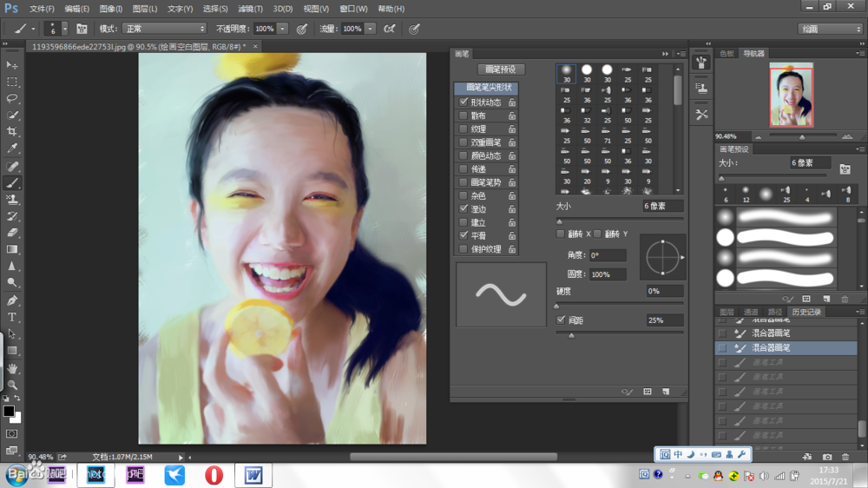Select the Move tool
The height and width of the screenshot is (488, 868).
[x=12, y=65]
